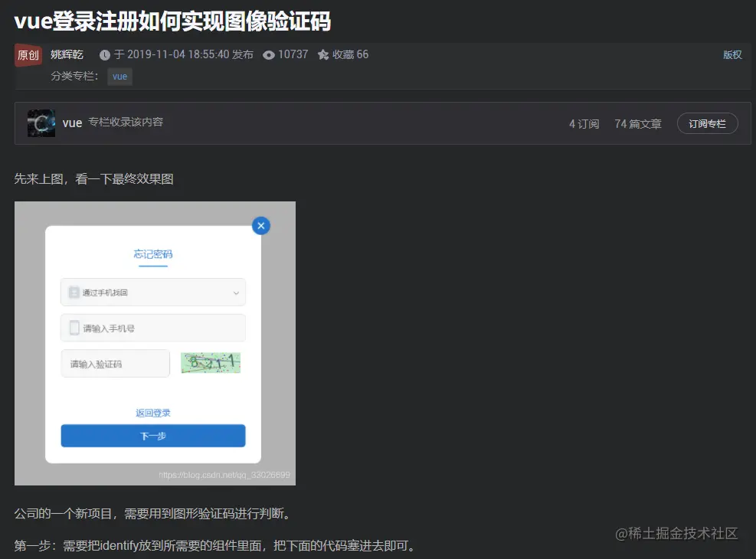Screen dimensions: 756x559
Task: Click the 请输入手机号 phone input
Action: click(153, 329)
